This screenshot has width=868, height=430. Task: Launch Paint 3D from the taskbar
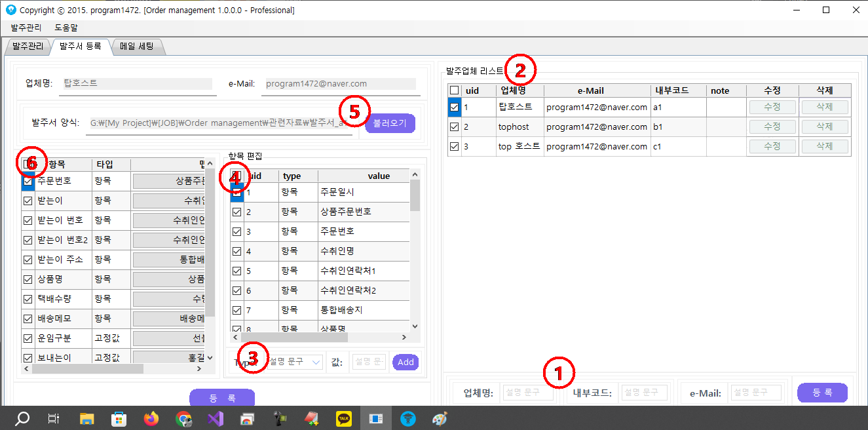click(x=440, y=418)
